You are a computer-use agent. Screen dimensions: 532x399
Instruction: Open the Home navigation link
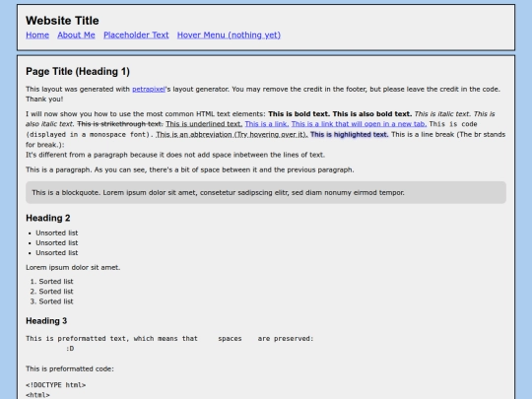[37, 34]
